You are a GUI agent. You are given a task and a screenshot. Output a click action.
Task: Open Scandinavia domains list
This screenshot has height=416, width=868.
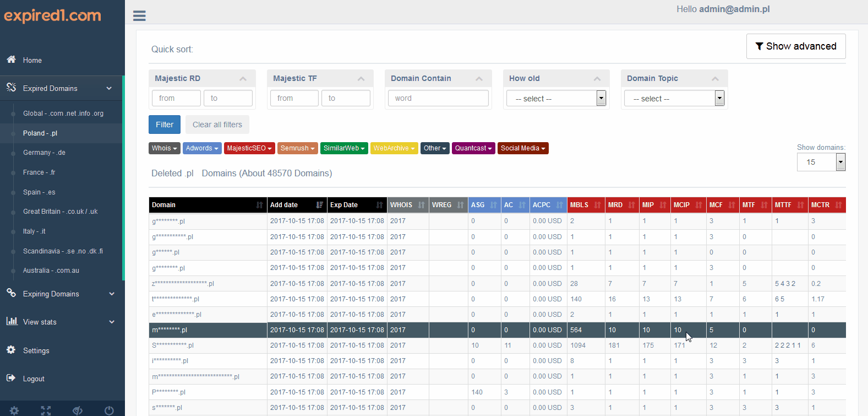coord(63,251)
